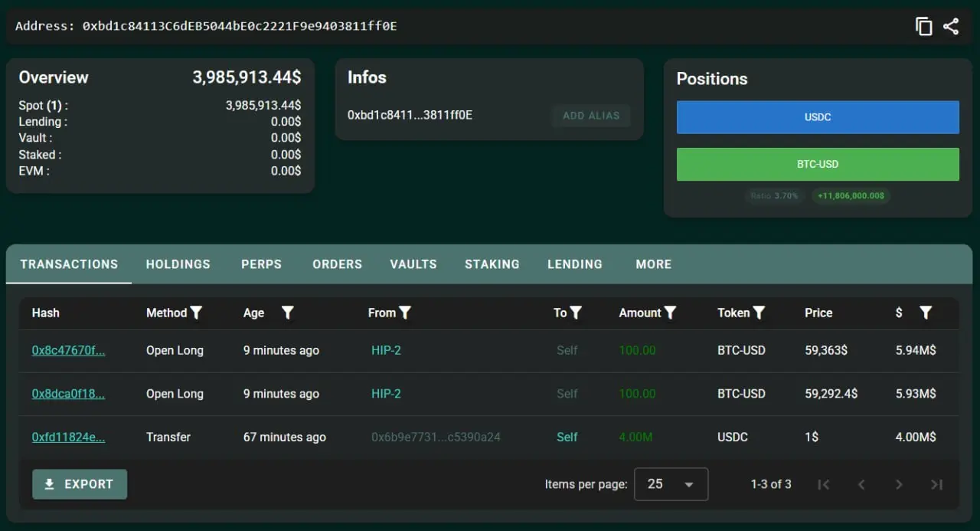Go to the next page arrow
980x531 pixels.
coord(899,484)
